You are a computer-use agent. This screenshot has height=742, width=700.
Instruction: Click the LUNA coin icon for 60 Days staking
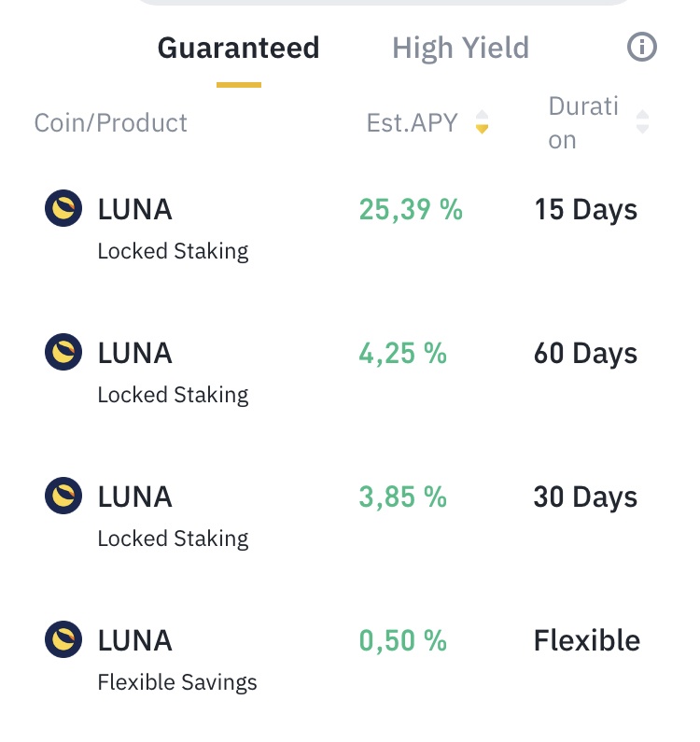click(63, 353)
